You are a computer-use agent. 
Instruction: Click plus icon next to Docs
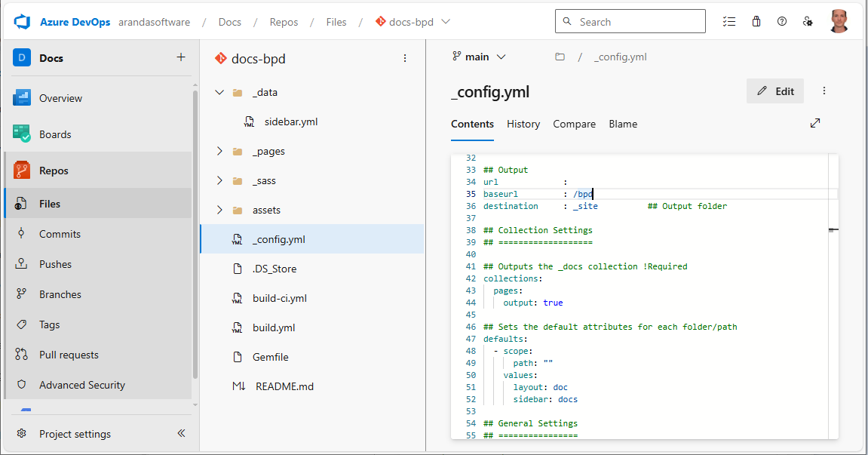(180, 57)
